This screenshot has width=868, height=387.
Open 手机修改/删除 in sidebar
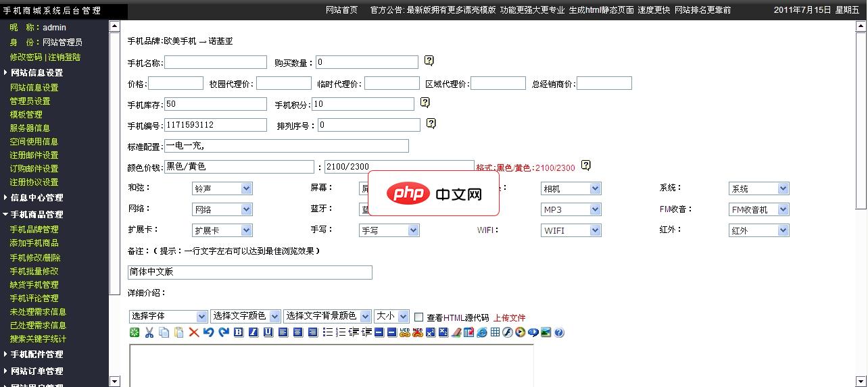click(x=35, y=257)
